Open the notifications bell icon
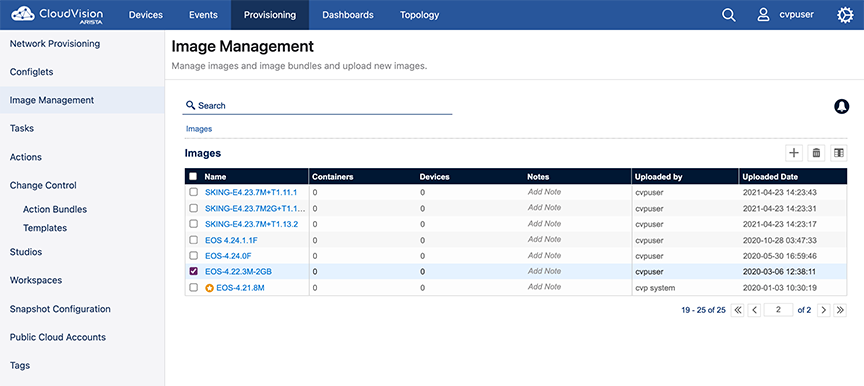The width and height of the screenshot is (864, 386). (841, 106)
